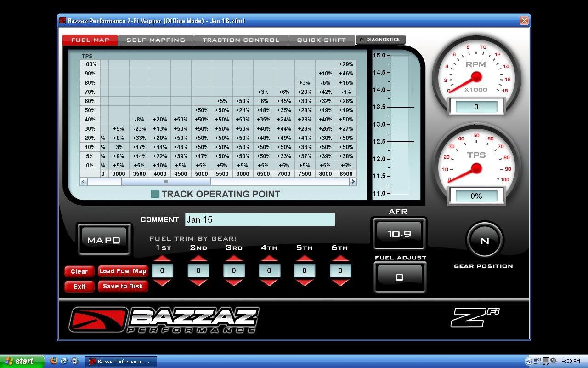
Task: Increase 6th gear fuel trim with up arrow
Action: [340, 259]
